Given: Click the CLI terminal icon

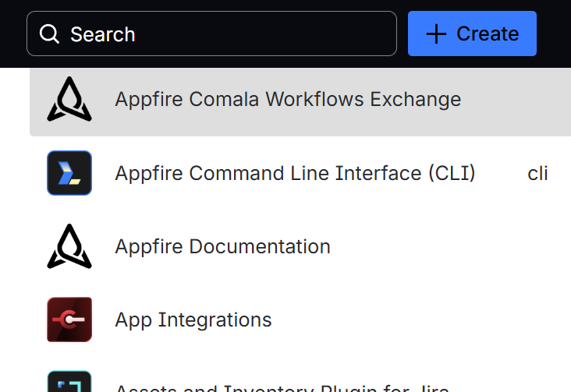Looking at the screenshot, I should click(x=69, y=173).
